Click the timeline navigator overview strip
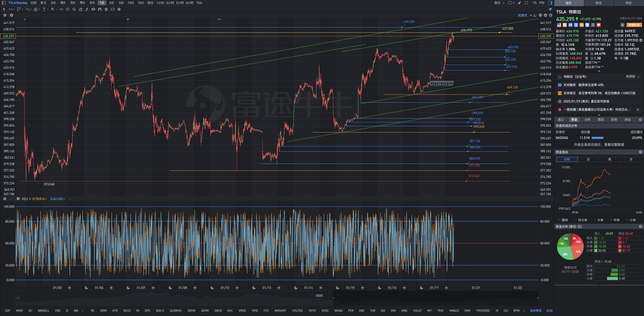644x316 pixels. click(x=277, y=298)
